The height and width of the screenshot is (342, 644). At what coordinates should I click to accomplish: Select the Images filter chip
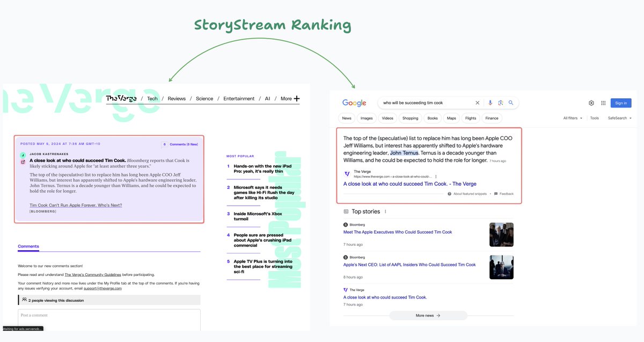pos(367,118)
